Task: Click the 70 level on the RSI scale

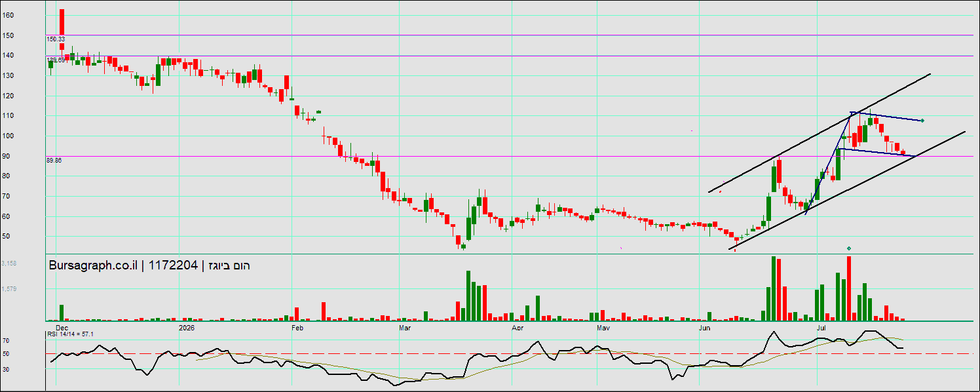Action: (x=6, y=341)
